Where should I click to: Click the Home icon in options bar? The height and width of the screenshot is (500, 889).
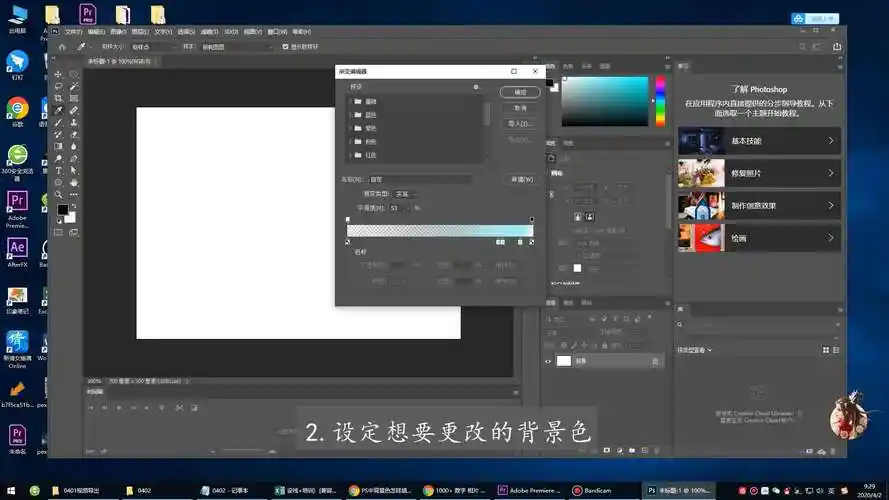click(61, 46)
